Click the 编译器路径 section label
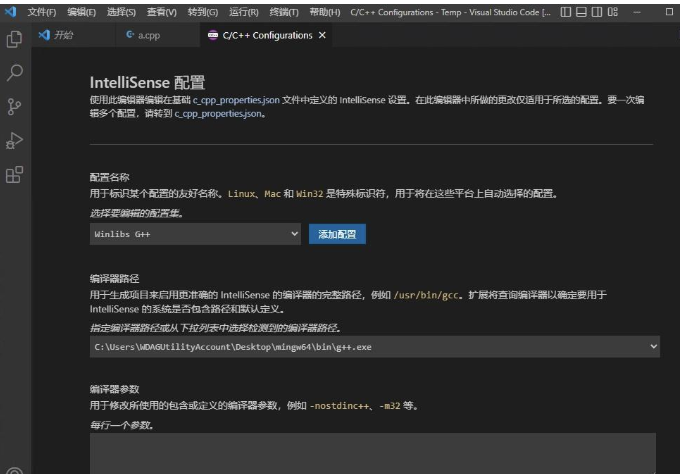This screenshot has width=680, height=474. click(114, 278)
